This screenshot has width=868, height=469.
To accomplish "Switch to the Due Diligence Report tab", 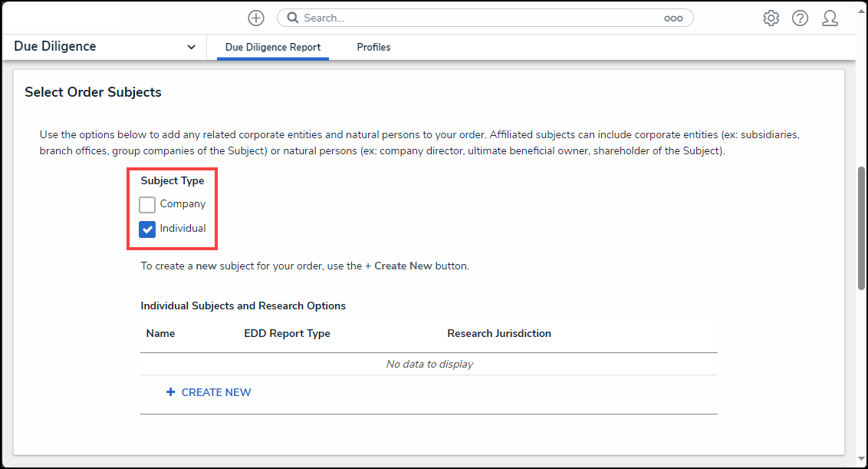I will [273, 47].
